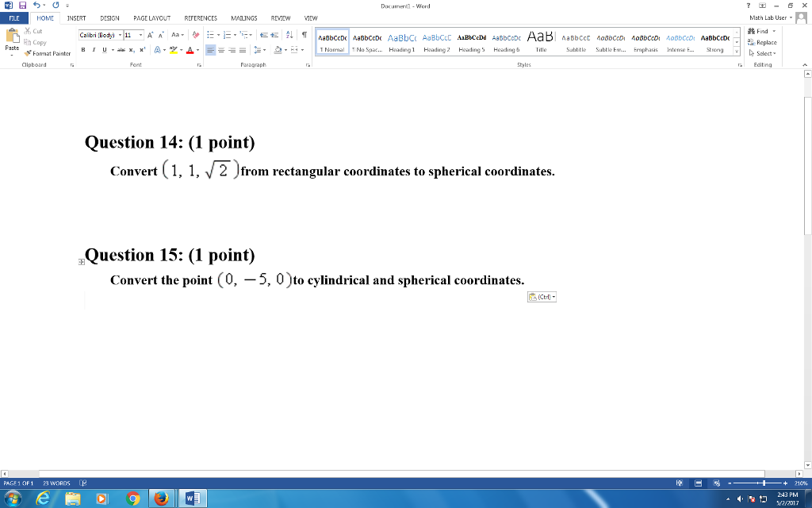This screenshot has height=508, width=812.
Task: Open the REVIEW ribbon tab
Action: coord(282,17)
